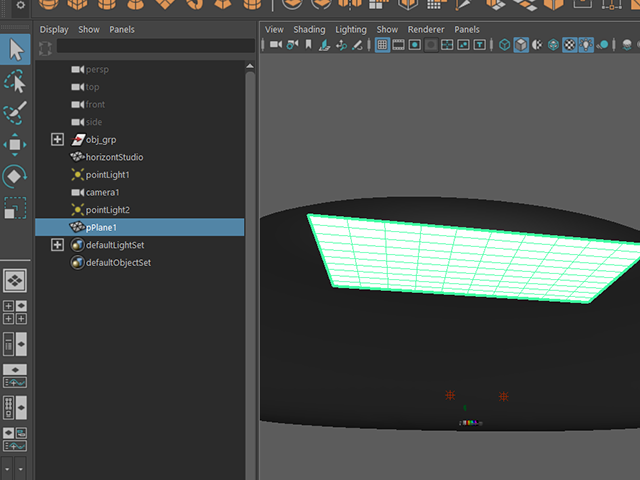The height and width of the screenshot is (480, 640).
Task: Switch to Persp/Graph/Hypergraph layout
Action: [x=15, y=439]
